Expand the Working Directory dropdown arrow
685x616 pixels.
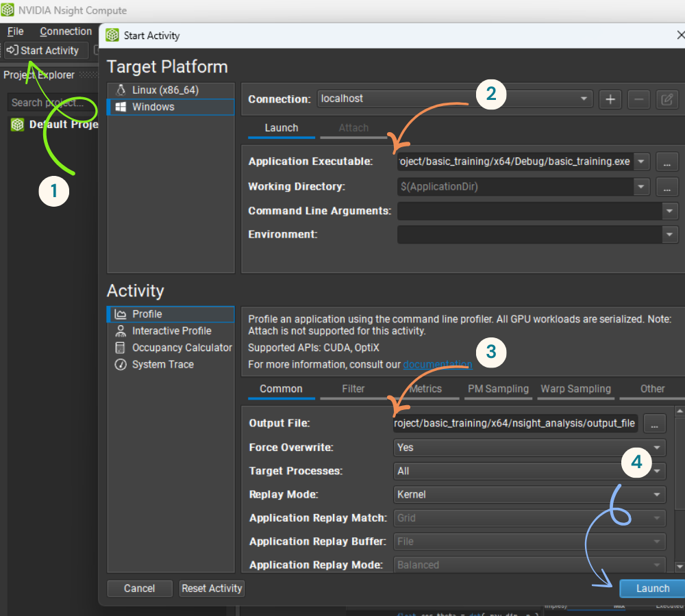click(641, 187)
